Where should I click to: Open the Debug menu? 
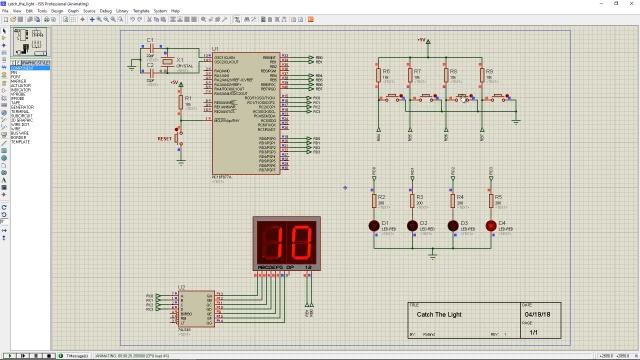(x=106, y=11)
